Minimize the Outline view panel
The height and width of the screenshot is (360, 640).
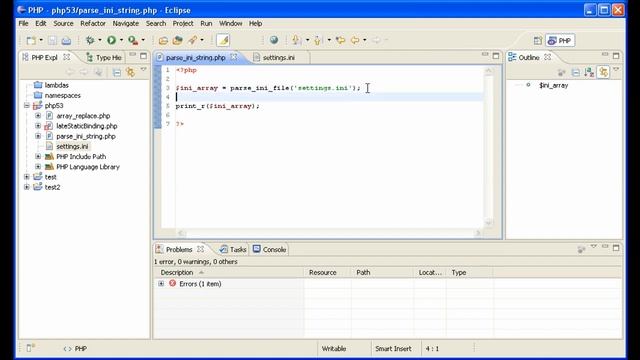[x=605, y=55]
